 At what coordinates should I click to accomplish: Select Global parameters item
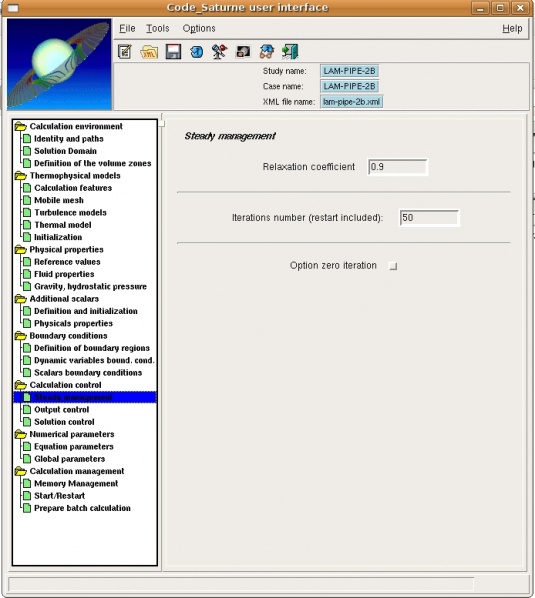pyautogui.click(x=69, y=459)
